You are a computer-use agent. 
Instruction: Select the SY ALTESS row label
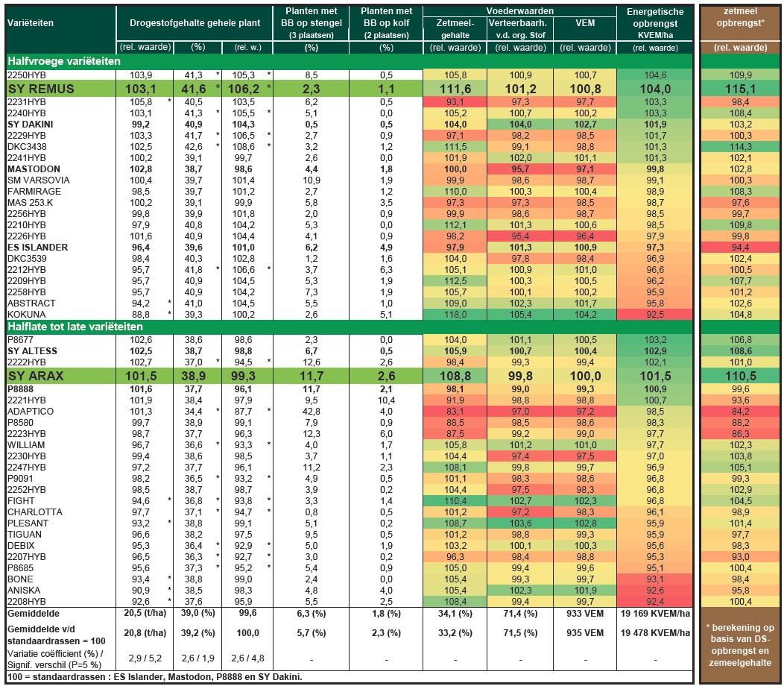[x=32, y=350]
